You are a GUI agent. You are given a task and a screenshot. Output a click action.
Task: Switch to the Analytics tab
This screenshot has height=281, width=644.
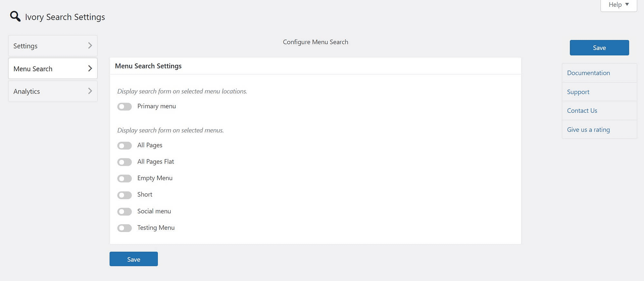[x=27, y=91]
